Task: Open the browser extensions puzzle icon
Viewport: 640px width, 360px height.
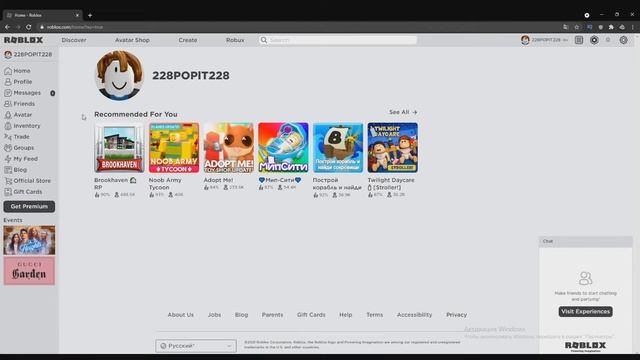Action: click(611, 27)
